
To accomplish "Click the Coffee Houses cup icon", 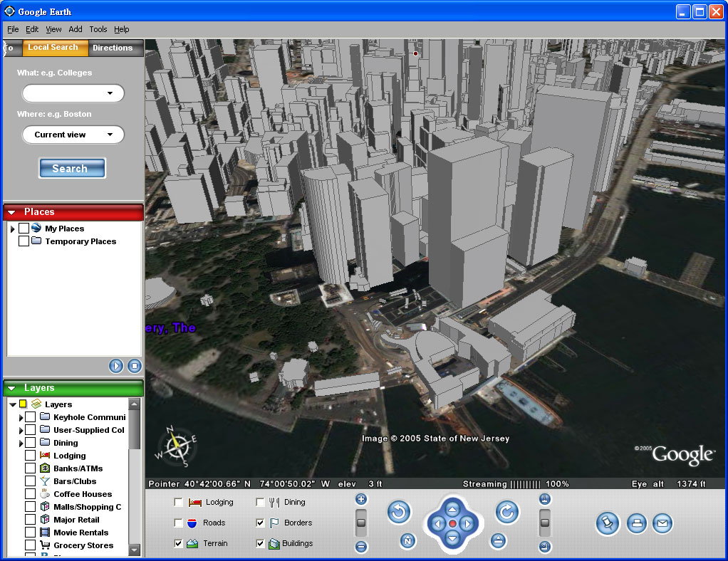I will (x=45, y=493).
